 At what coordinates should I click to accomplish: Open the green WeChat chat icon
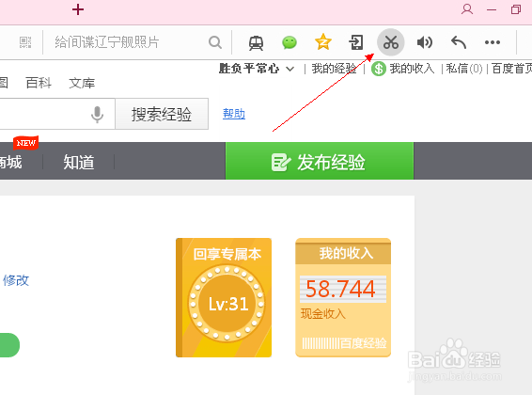coord(289,42)
